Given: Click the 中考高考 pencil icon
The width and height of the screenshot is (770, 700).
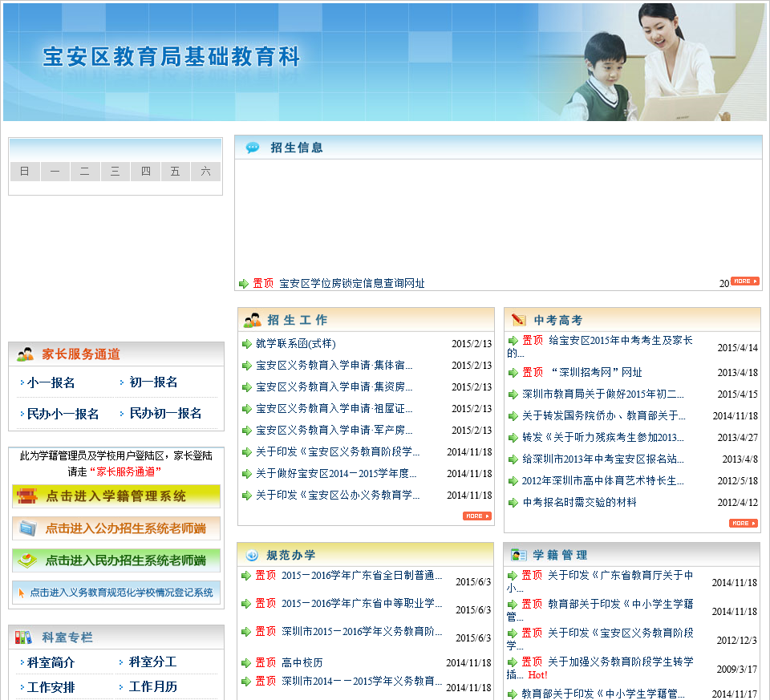Looking at the screenshot, I should (519, 320).
